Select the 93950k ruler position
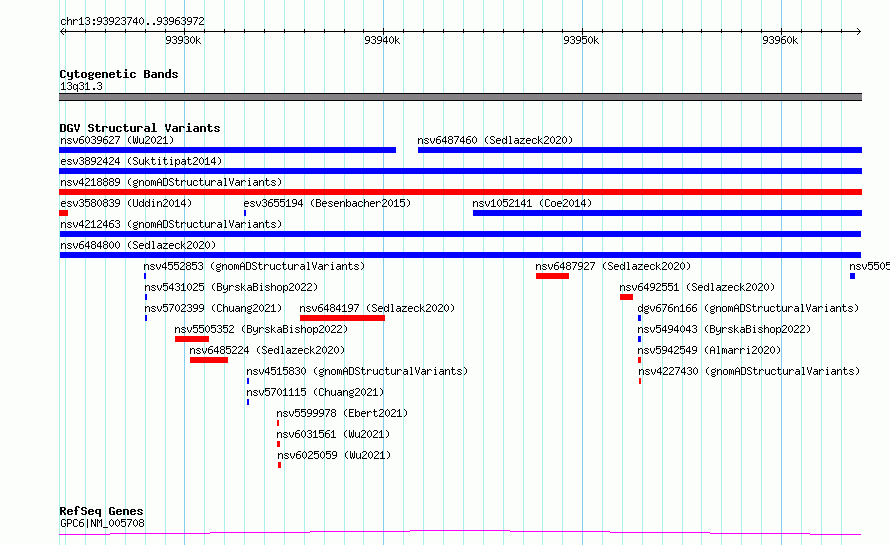 (581, 40)
